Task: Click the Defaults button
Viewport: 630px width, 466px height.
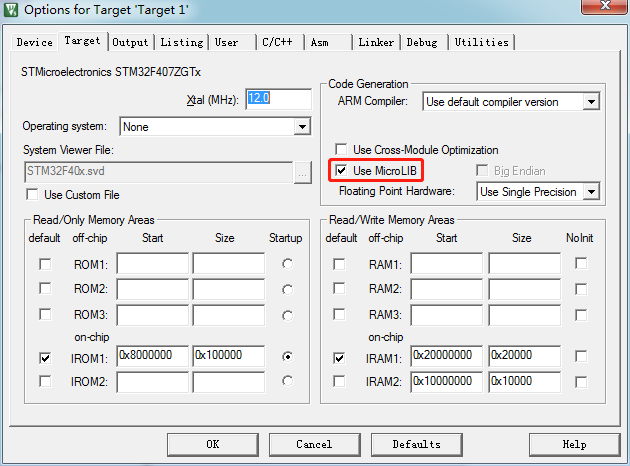Action: click(x=417, y=444)
